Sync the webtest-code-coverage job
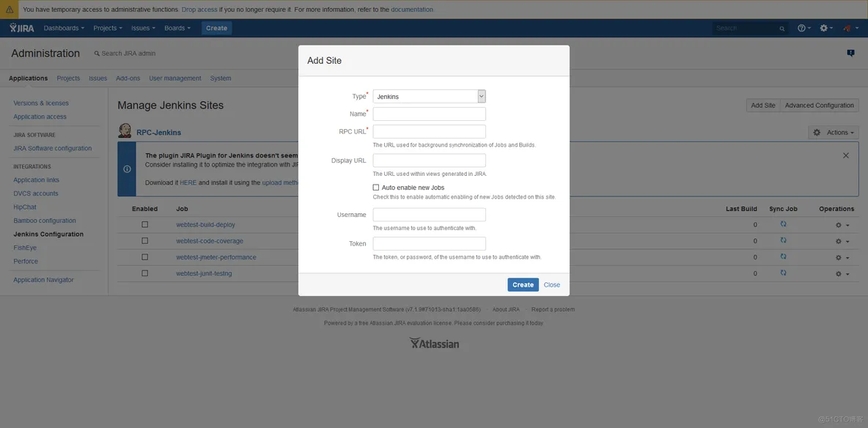This screenshot has height=428, width=868. pyautogui.click(x=783, y=240)
